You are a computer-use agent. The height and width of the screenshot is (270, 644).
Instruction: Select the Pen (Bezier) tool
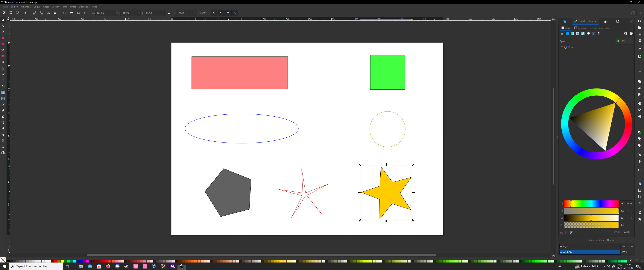point(3,68)
